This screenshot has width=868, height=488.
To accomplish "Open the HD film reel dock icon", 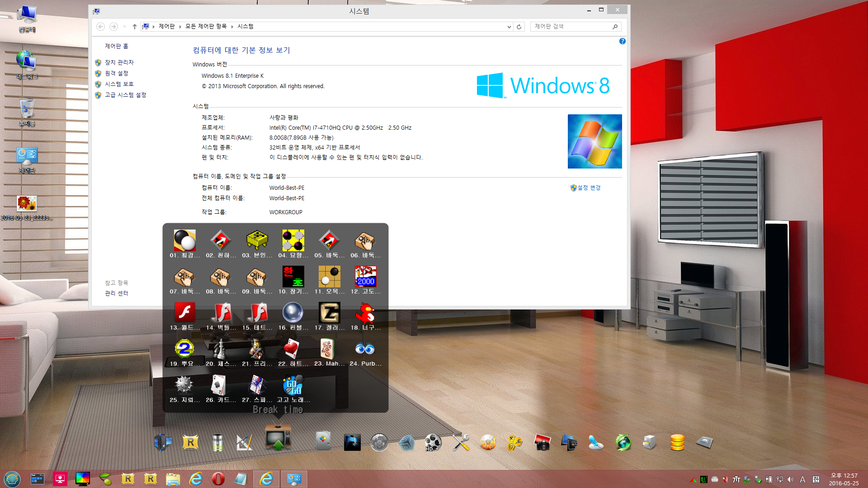I will (433, 442).
